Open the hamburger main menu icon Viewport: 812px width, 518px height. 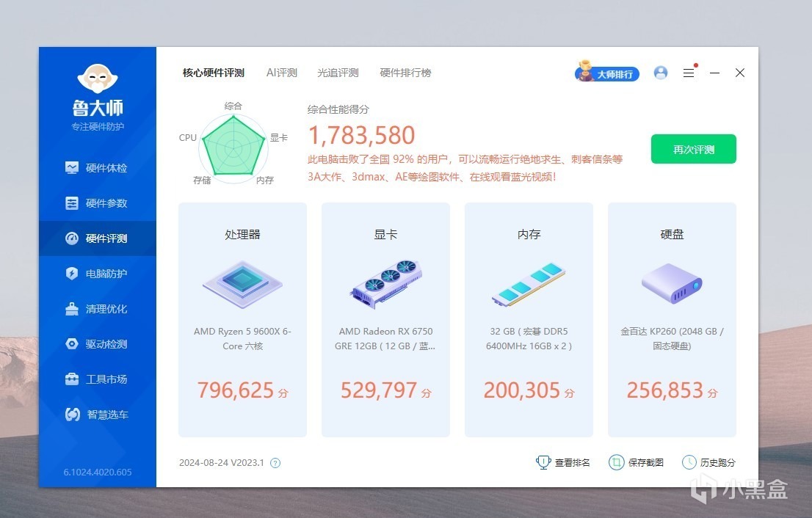click(689, 73)
